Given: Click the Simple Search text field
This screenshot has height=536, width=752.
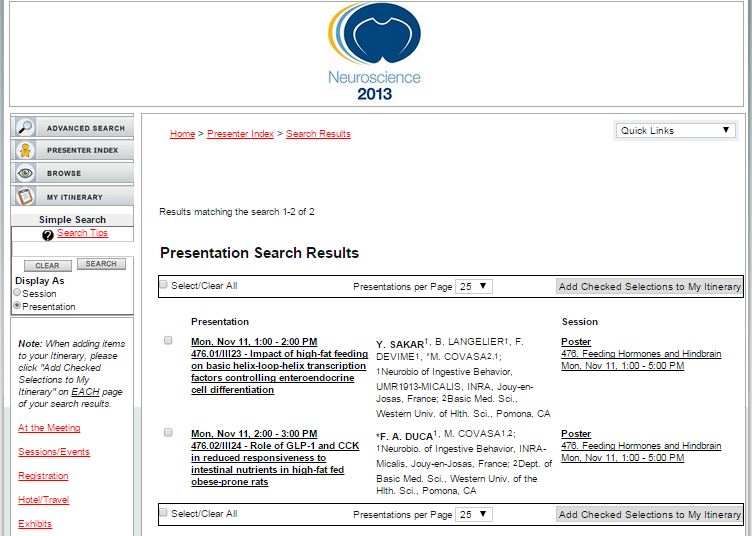Looking at the screenshot, I should pos(72,248).
